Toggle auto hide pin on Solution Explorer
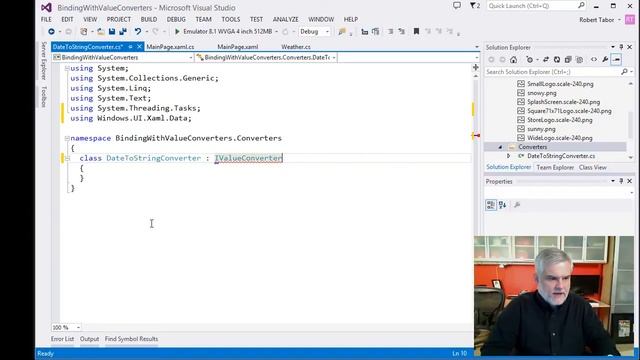The image size is (640, 360). pyautogui.click(x=621, y=47)
